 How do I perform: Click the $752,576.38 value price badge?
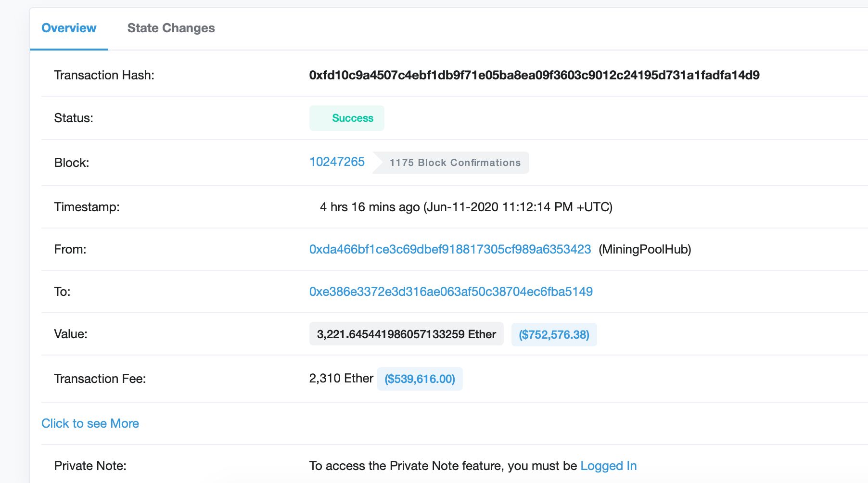click(x=554, y=335)
